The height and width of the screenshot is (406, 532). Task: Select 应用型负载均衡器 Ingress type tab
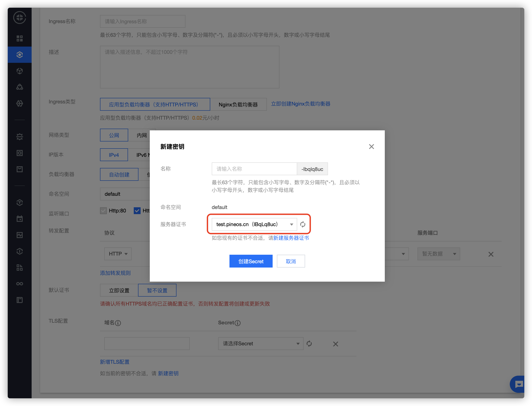point(155,104)
